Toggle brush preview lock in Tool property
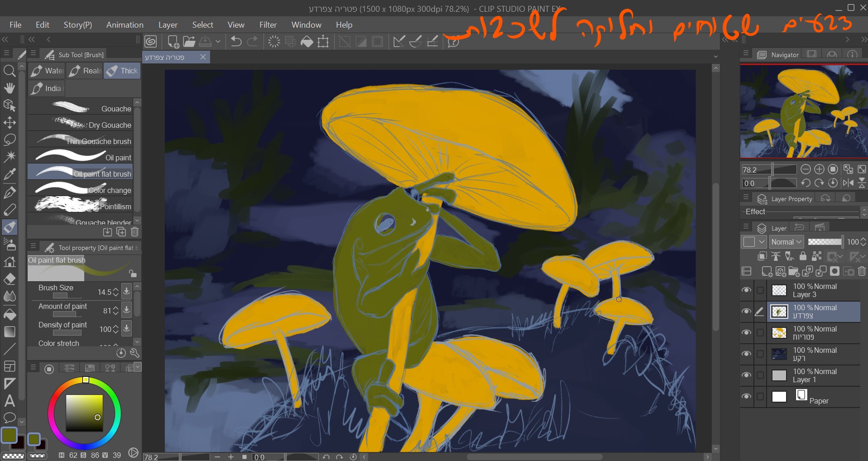868x461 pixels. [x=133, y=274]
